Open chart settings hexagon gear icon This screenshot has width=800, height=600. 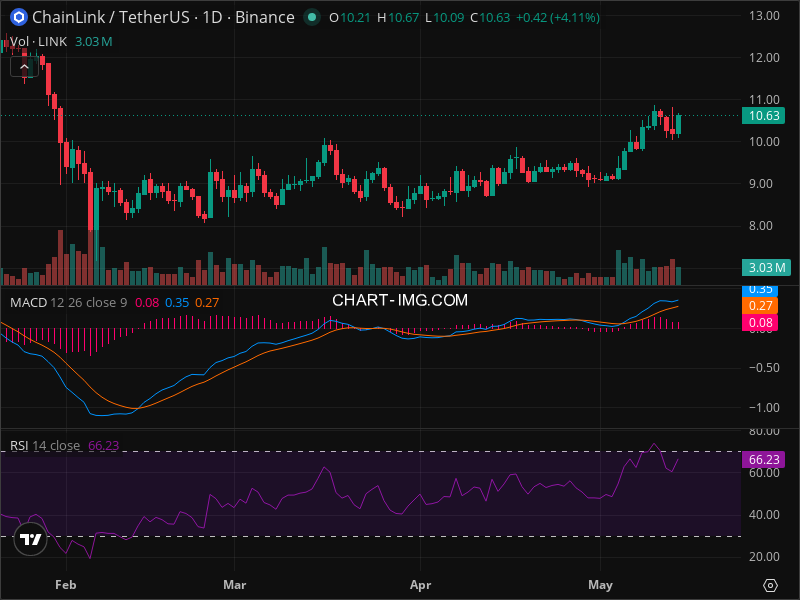click(770, 585)
